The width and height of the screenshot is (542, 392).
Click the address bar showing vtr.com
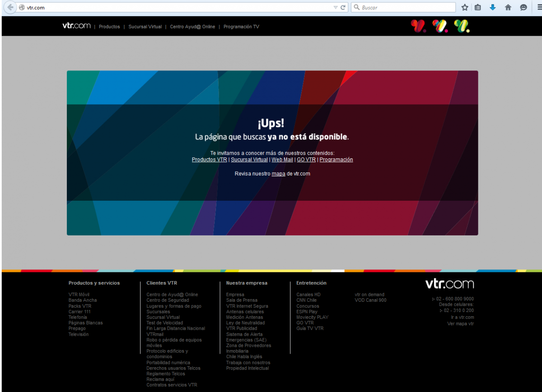tap(181, 7)
